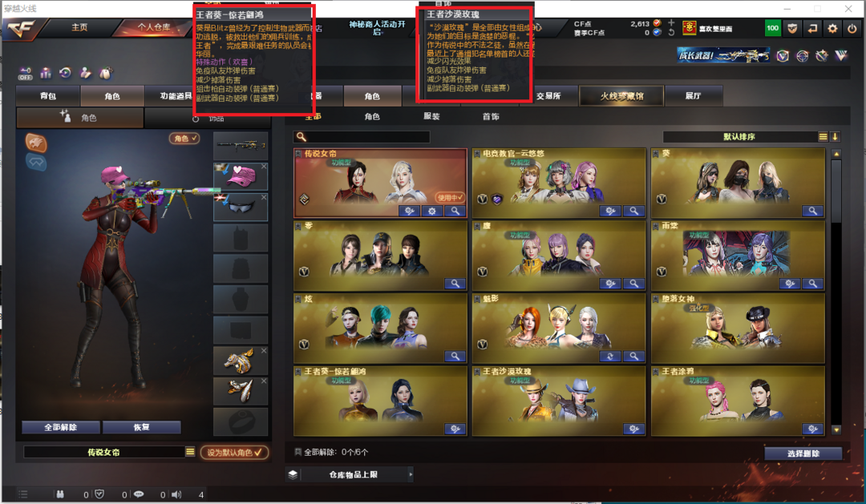Click the 选择删除 button

[x=803, y=454]
